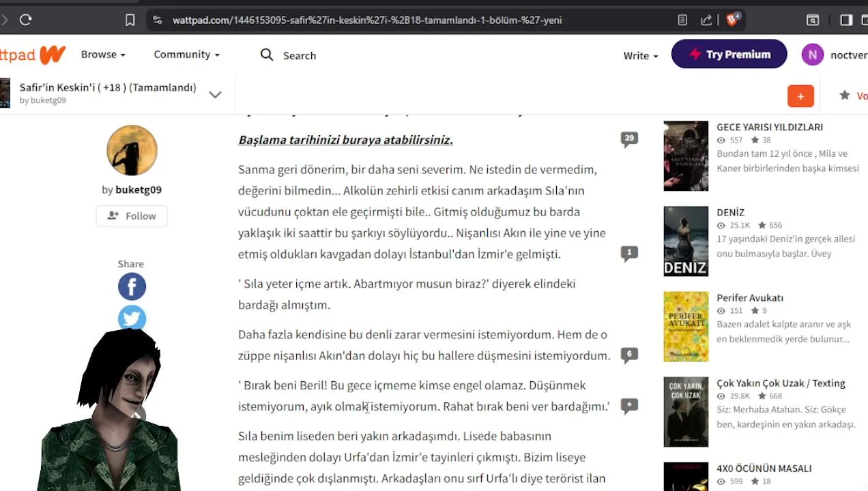This screenshot has width=868, height=491.
Task: Open the story cover thumbnail in header
Action: 5,93
